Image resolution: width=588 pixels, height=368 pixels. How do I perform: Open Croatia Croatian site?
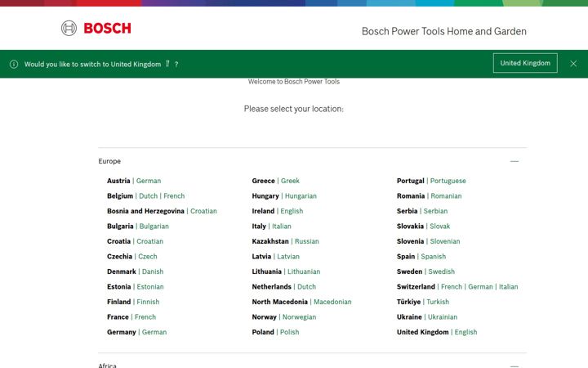pyautogui.click(x=150, y=241)
